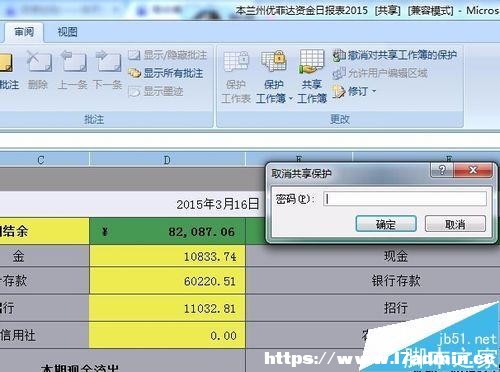This screenshot has width=500, height=372.
Task: Open the Protect Workbook (保护工作簿) icon
Action: coord(273,77)
